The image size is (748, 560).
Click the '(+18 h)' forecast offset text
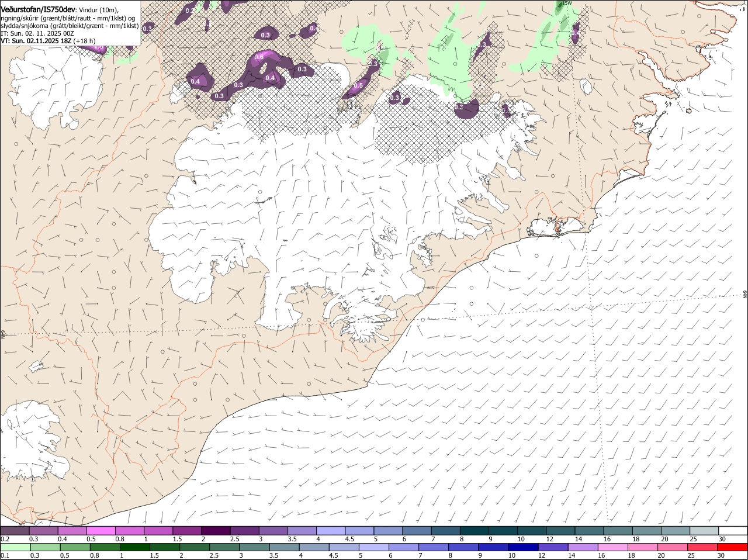[x=84, y=41]
